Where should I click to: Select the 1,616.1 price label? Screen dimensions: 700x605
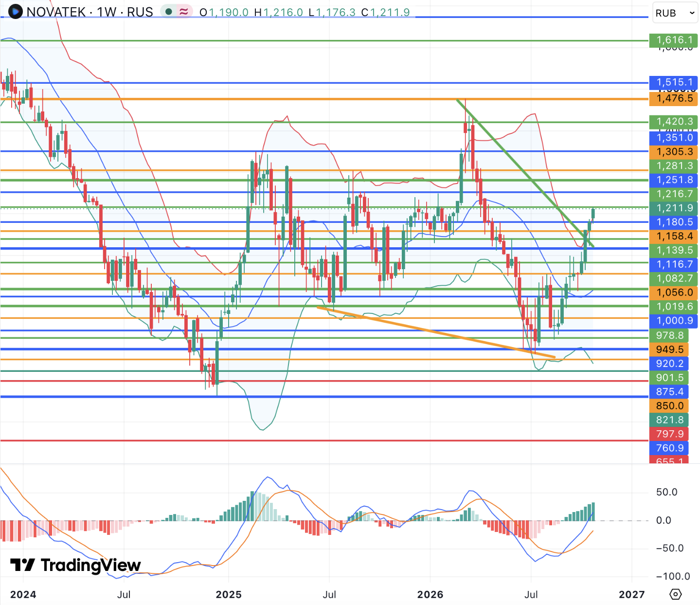click(674, 40)
